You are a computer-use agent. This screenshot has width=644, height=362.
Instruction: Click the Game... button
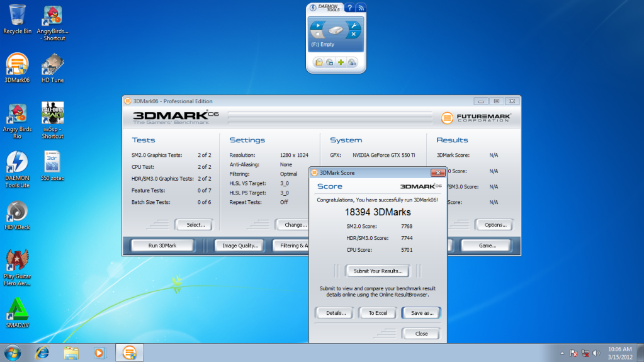[487, 246]
